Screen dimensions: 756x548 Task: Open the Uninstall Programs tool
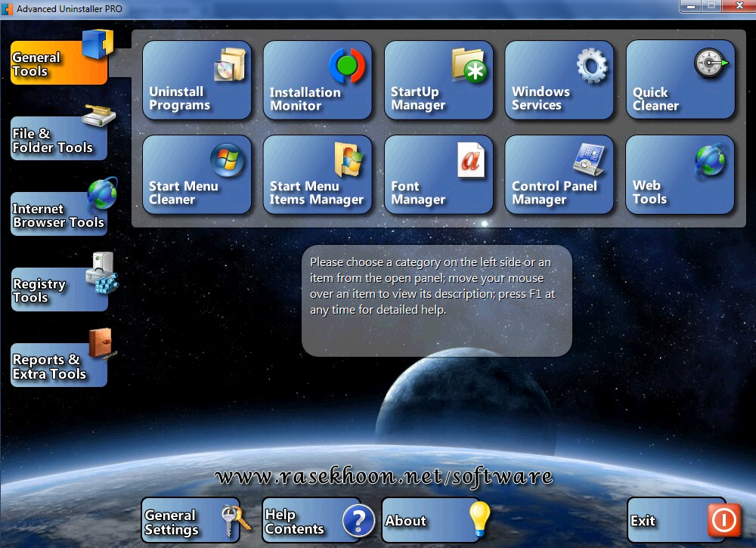[x=197, y=80]
